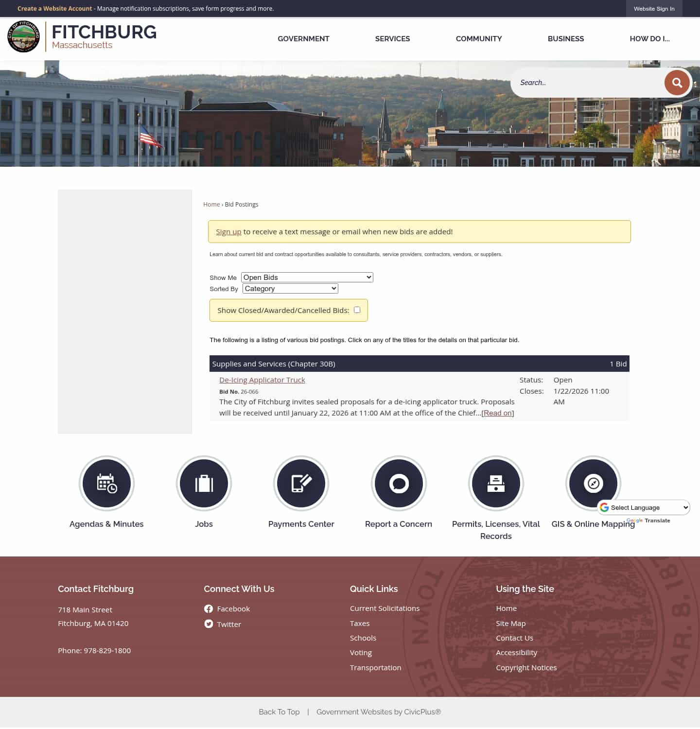Open the Payments Center icon
The image size is (700, 729).
pos(301,483)
